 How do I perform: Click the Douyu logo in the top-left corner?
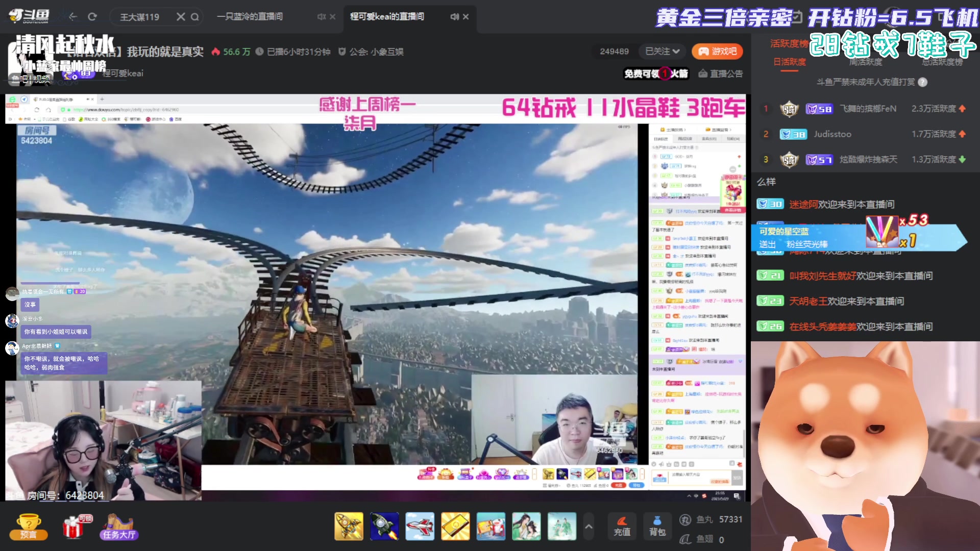pyautogui.click(x=28, y=15)
